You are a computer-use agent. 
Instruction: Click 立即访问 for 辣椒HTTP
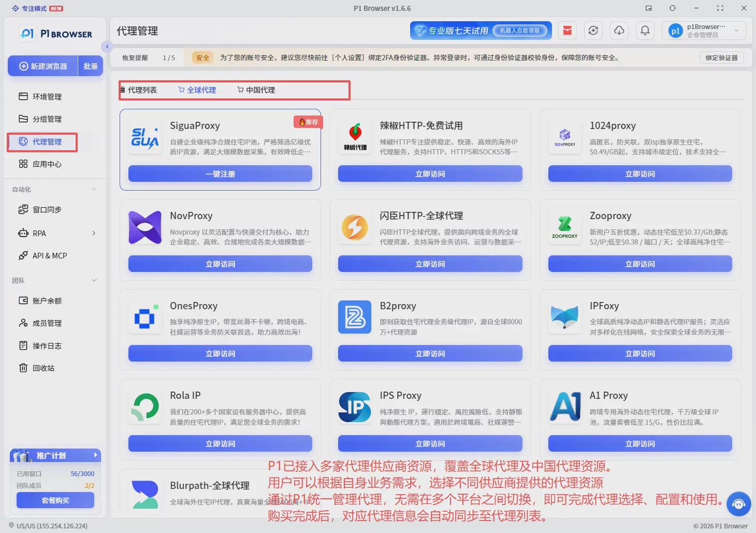click(430, 174)
